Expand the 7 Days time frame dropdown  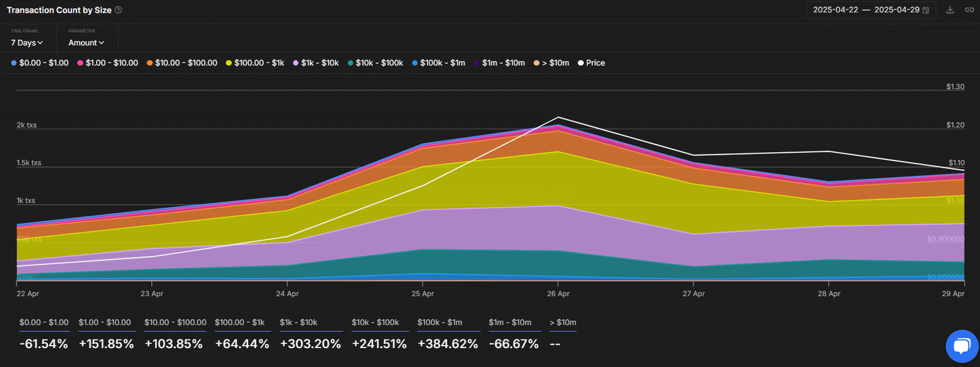pos(27,43)
